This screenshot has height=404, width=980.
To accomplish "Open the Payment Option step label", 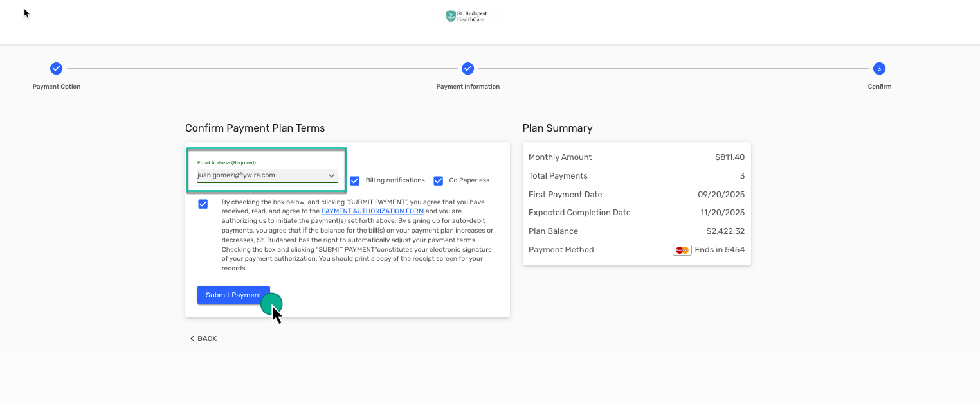I will point(57,87).
